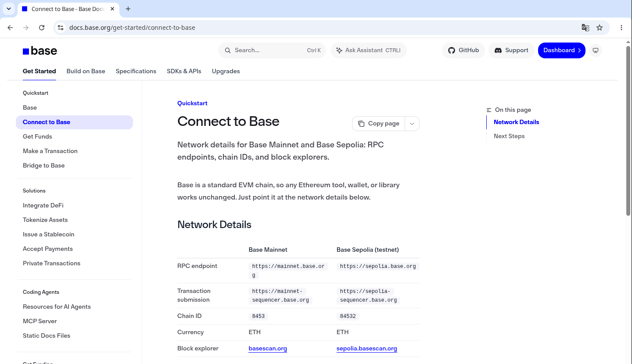Open a new browser tab
This screenshot has width=632, height=364.
pyautogui.click(x=128, y=9)
